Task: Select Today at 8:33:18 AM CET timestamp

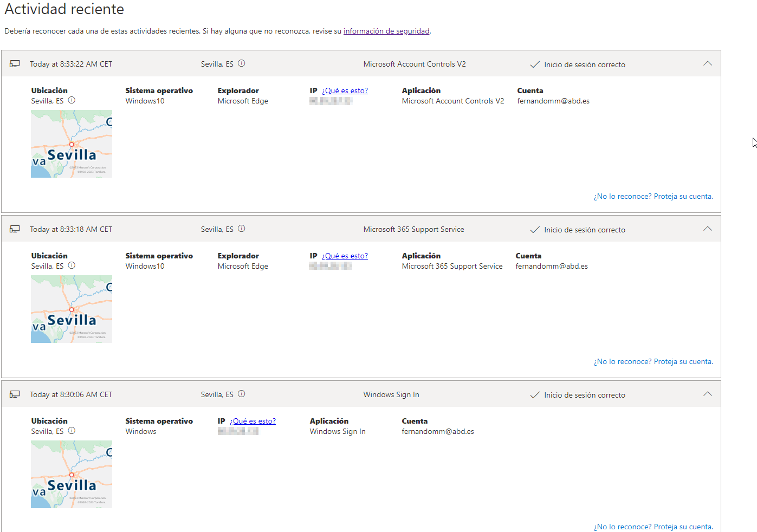Action: [71, 229]
